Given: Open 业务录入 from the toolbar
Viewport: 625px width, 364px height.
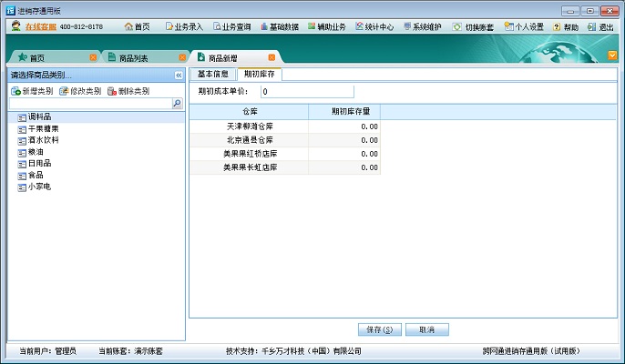Looking at the screenshot, I should click(x=183, y=27).
